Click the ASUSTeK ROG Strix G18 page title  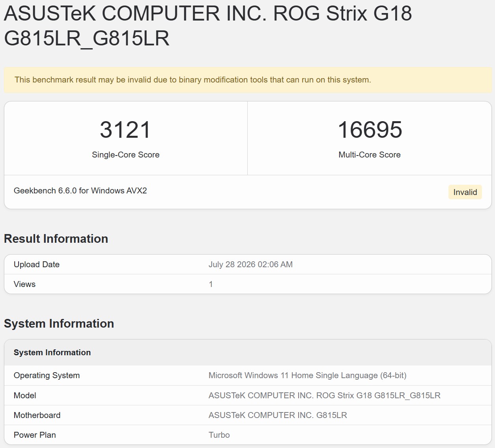tap(208, 26)
